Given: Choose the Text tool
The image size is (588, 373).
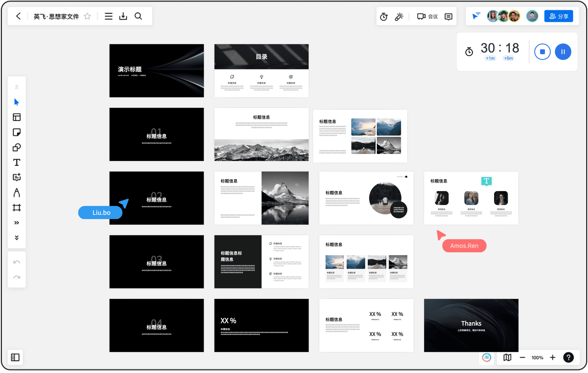Looking at the screenshot, I should tap(17, 162).
